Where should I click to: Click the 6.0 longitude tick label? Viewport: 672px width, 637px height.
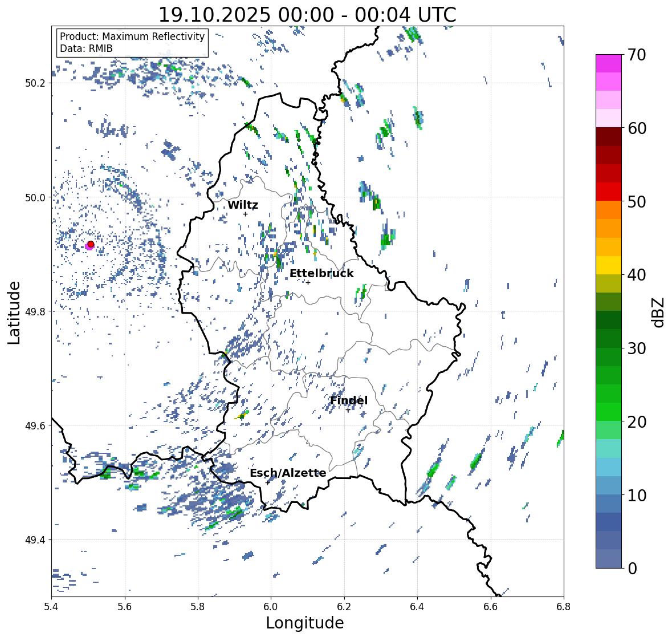tap(271, 607)
